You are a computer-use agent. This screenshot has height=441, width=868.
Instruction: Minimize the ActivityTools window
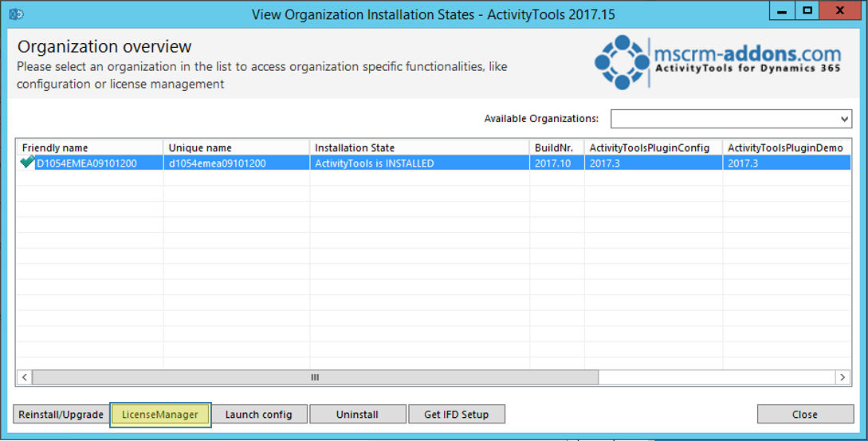point(782,11)
